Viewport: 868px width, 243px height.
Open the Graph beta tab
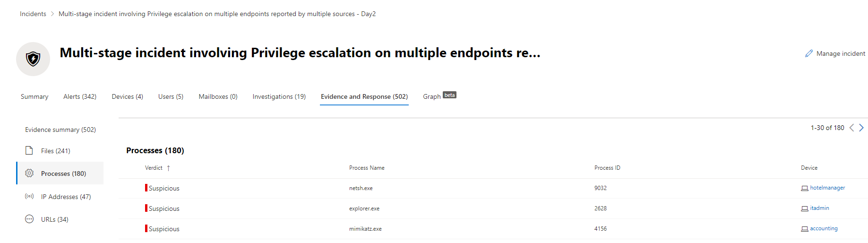coord(439,96)
